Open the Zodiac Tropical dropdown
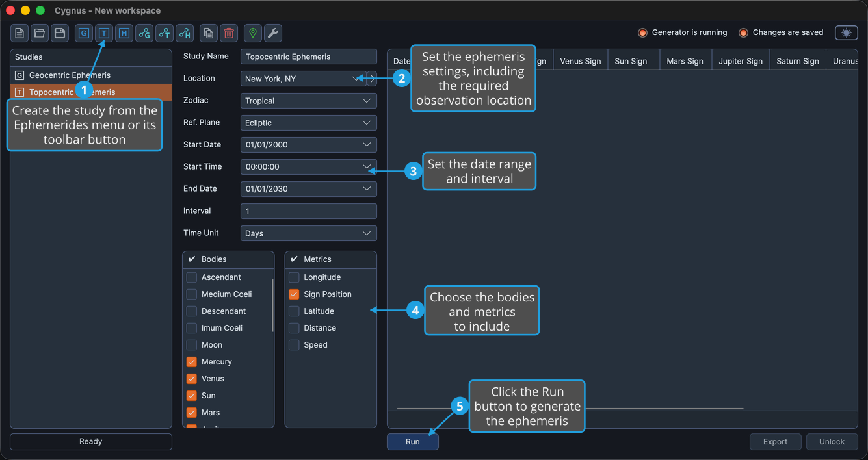 (x=308, y=101)
